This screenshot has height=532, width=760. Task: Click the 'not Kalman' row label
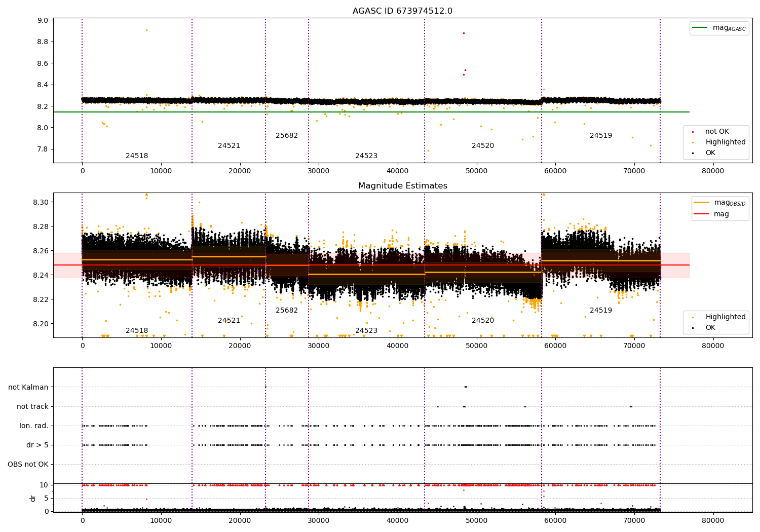tap(28, 387)
